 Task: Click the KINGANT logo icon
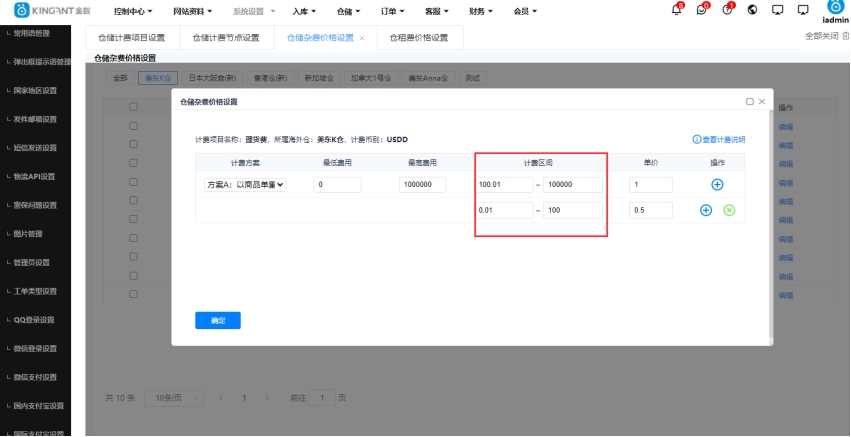coord(21,10)
